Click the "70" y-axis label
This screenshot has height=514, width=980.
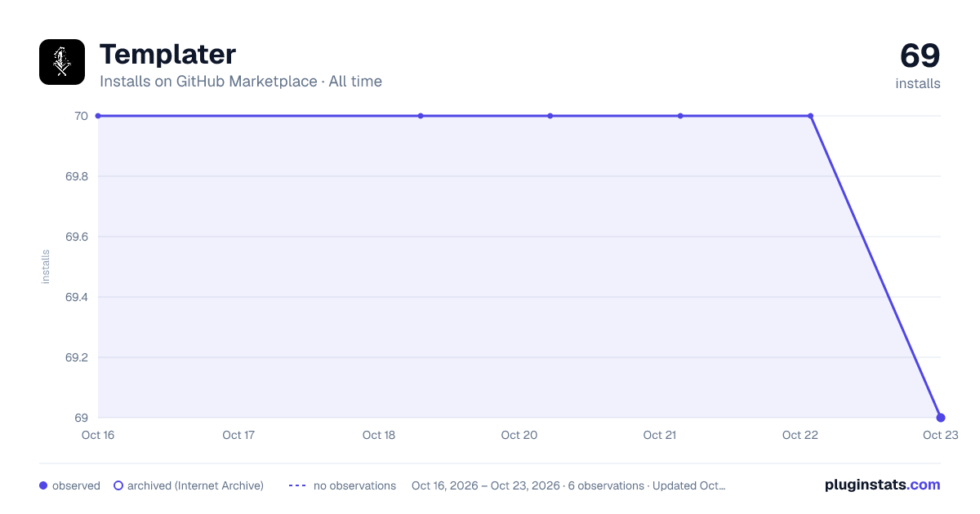(x=82, y=116)
